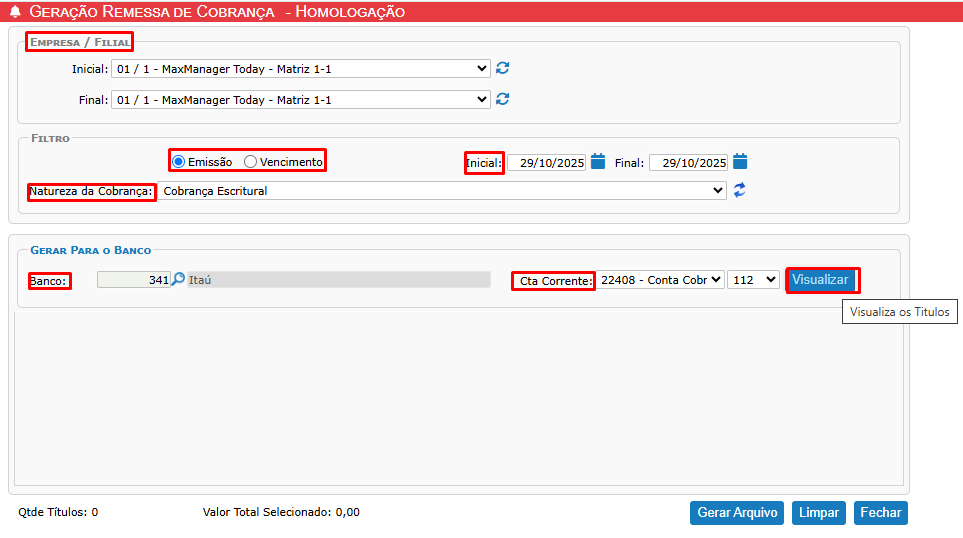Open the Inicial date calendar picker
The width and height of the screenshot is (963, 538).
[598, 161]
